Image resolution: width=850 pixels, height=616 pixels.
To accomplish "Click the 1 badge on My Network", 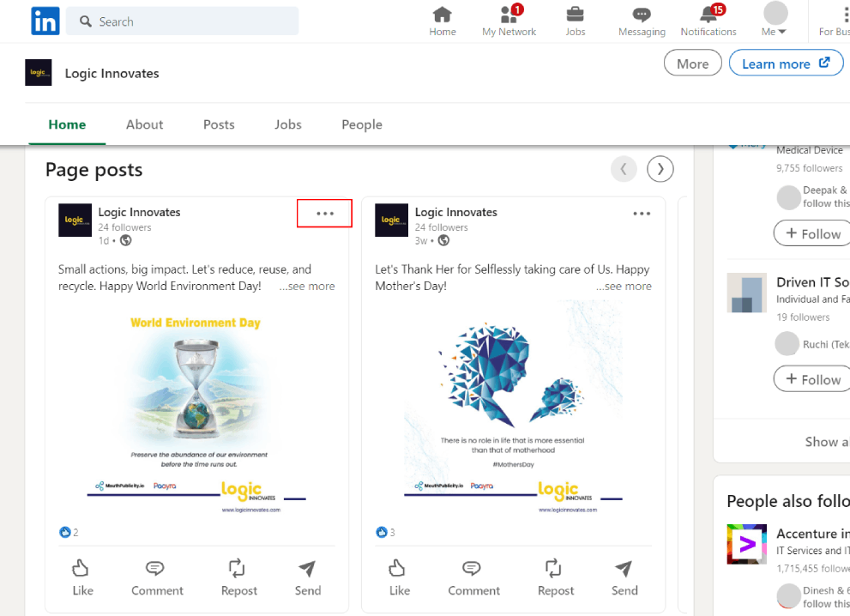I will click(517, 9).
